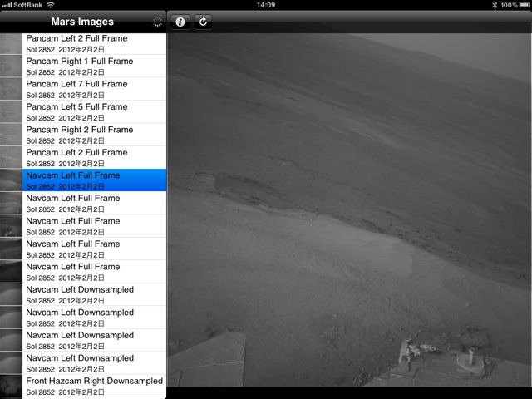Tap the loading spinner beside Mars Images
532x399 pixels.
[157, 22]
